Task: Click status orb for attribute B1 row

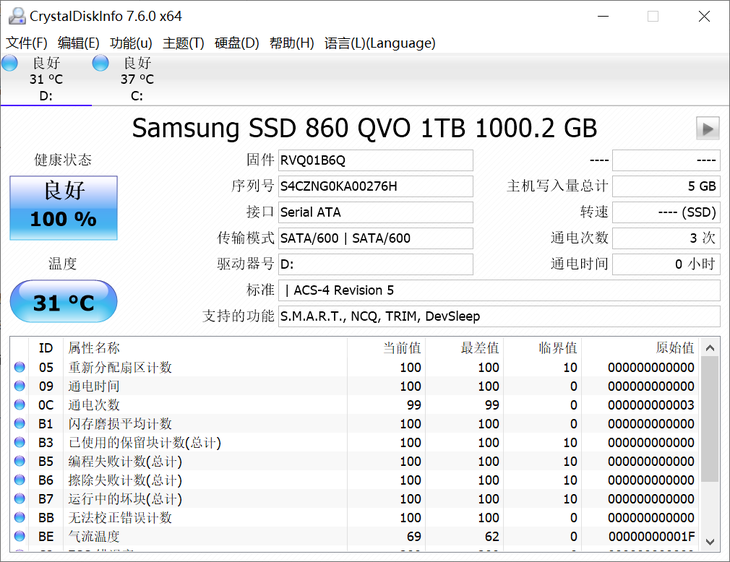Action: coord(19,424)
